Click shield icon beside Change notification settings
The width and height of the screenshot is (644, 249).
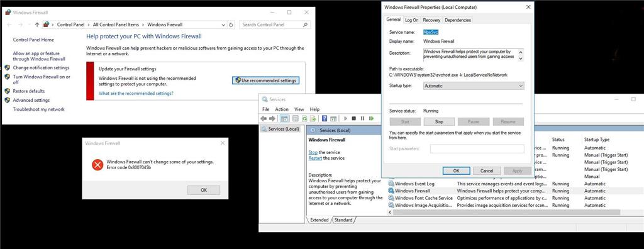pos(7,67)
